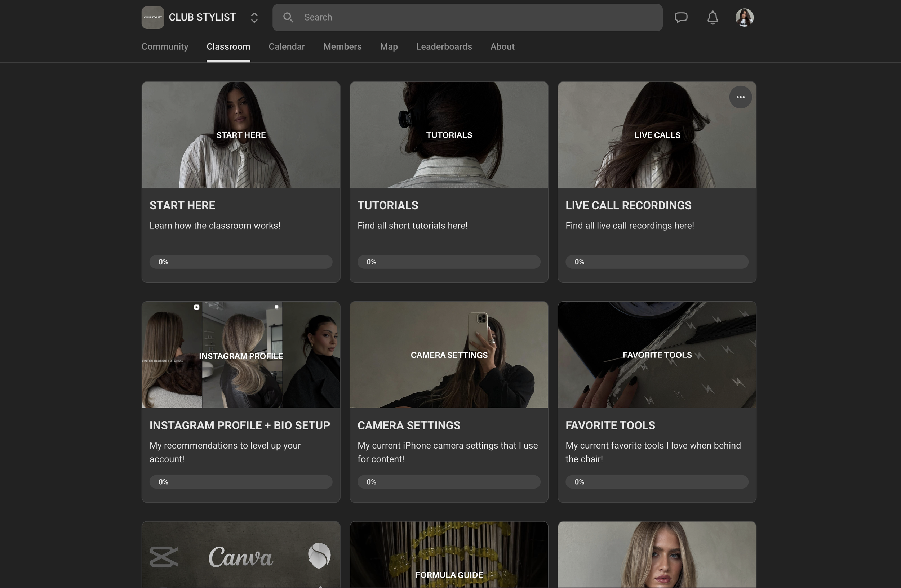The width and height of the screenshot is (901, 588).
Task: Open the Calendar tab
Action: click(x=286, y=46)
